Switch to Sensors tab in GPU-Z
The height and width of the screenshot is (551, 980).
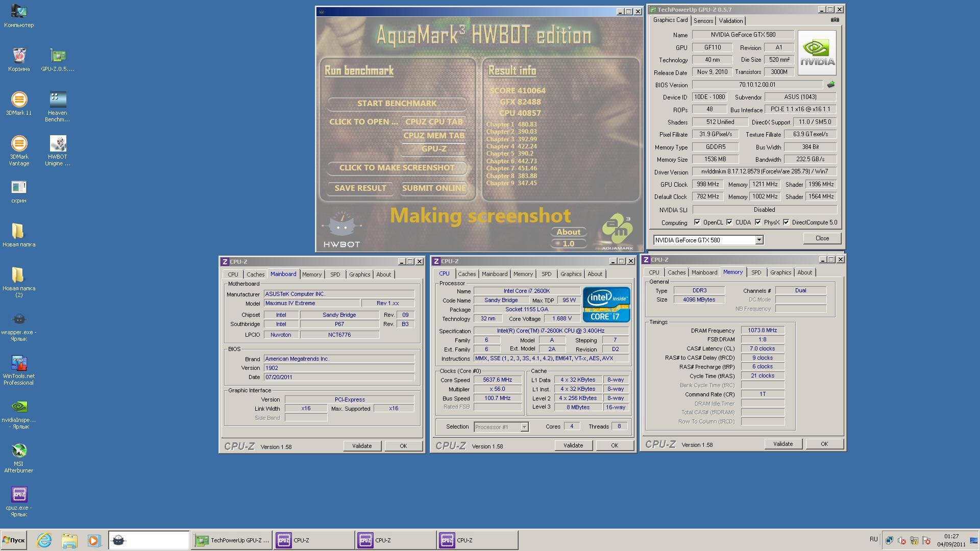point(703,21)
